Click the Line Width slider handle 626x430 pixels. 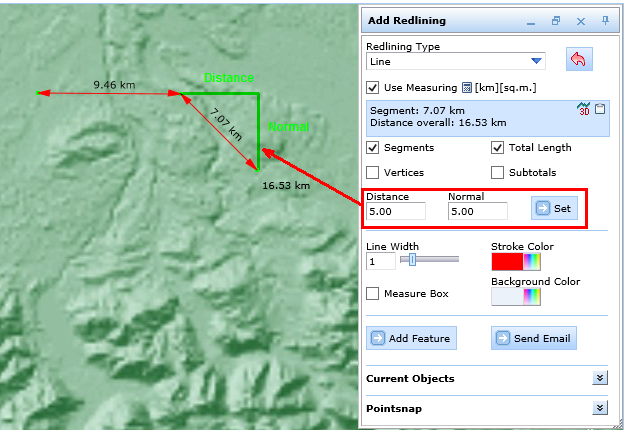pyautogui.click(x=412, y=260)
